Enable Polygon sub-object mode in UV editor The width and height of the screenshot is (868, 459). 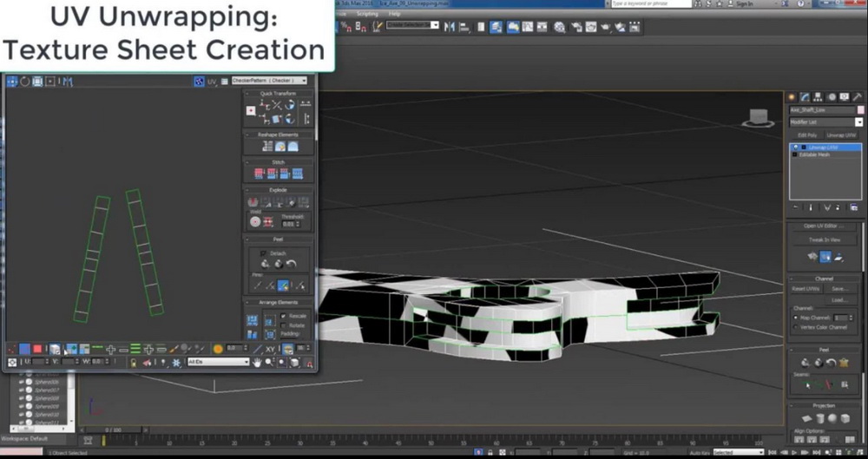coord(36,349)
